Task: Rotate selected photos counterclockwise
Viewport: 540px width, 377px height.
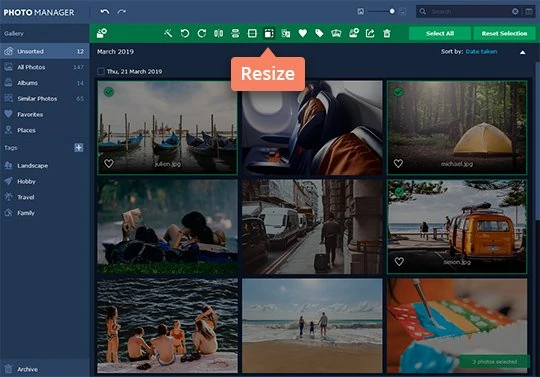Action: 185,33
